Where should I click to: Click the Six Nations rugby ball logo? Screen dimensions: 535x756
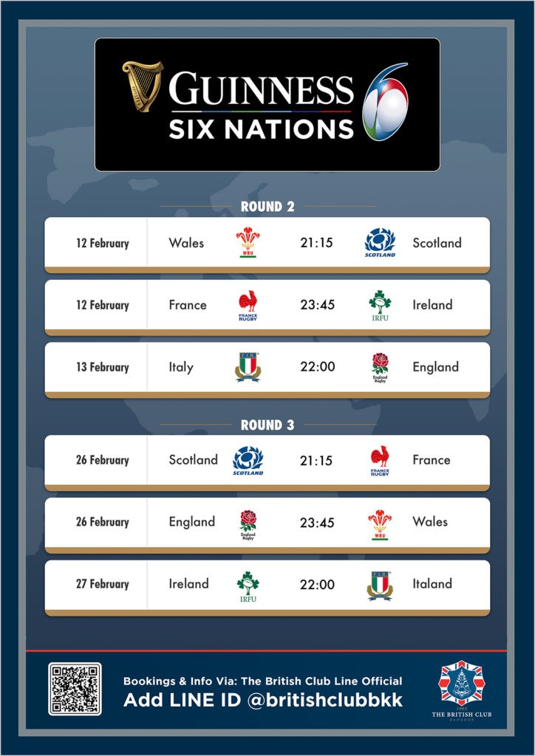(385, 102)
